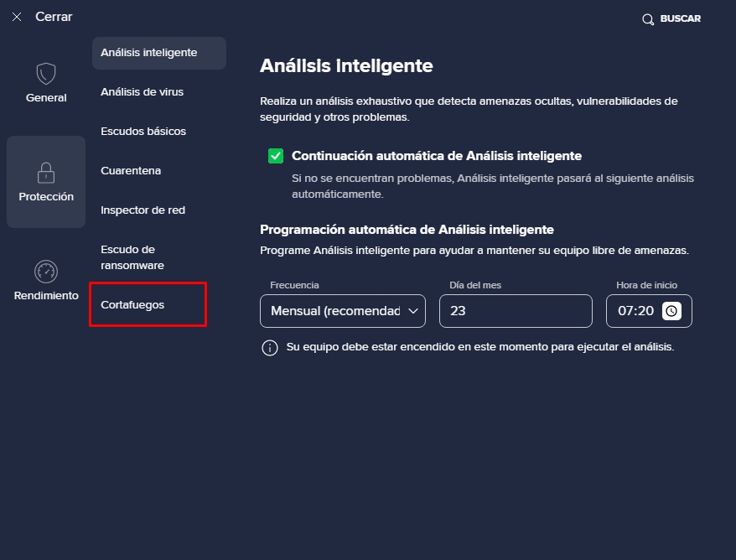Select the Protección padlock icon
This screenshot has width=736, height=560.
tap(46, 173)
